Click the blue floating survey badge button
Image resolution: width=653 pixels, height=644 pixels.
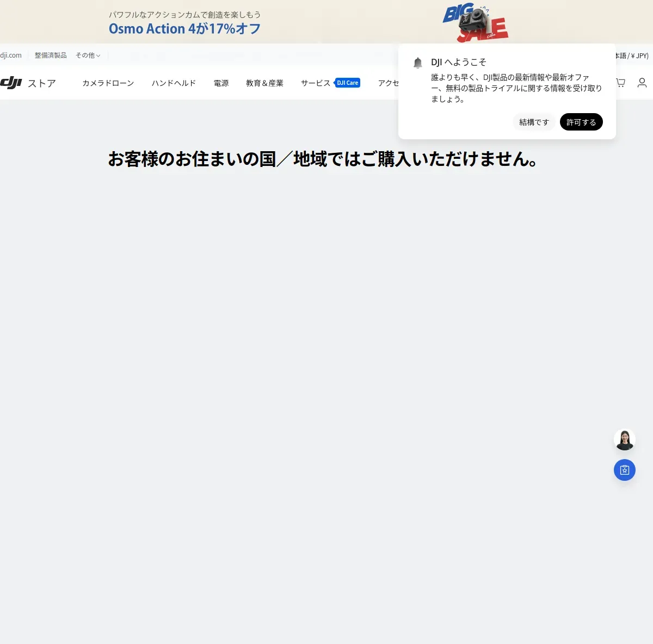625,470
